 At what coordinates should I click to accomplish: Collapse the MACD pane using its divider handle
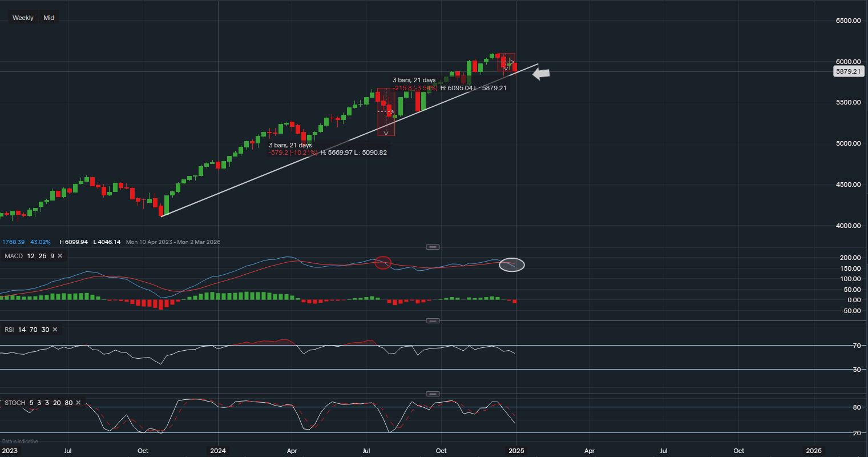click(433, 247)
